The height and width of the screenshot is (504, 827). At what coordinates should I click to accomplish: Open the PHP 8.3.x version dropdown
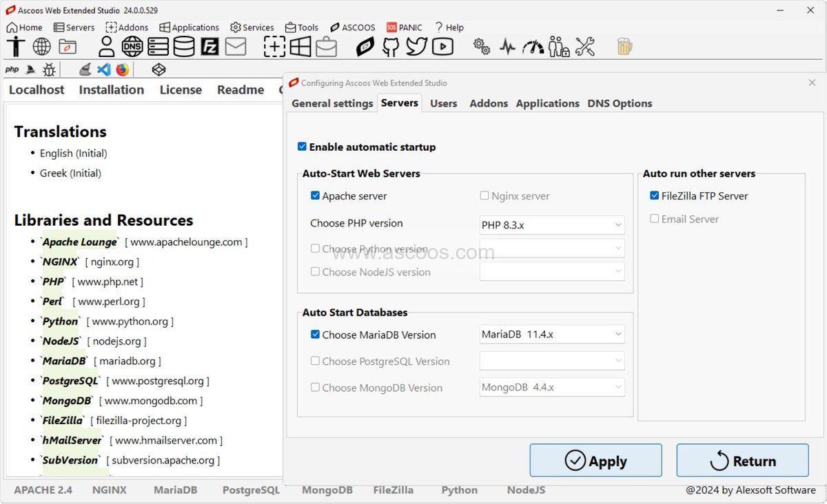[552, 225]
